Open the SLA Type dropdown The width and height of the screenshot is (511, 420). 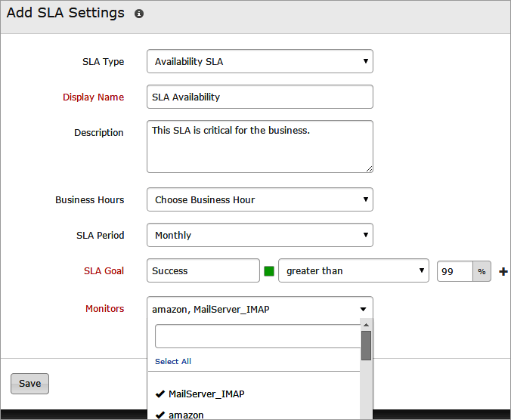point(259,61)
